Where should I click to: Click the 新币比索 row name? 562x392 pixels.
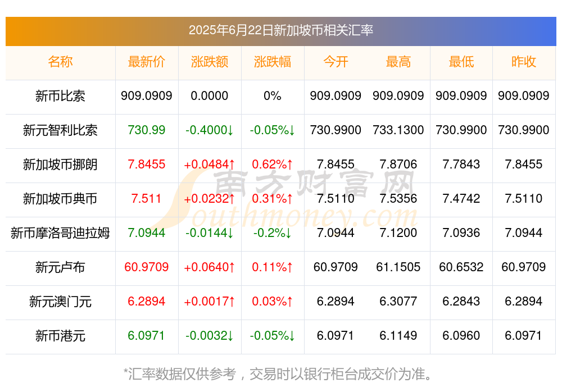click(x=60, y=96)
